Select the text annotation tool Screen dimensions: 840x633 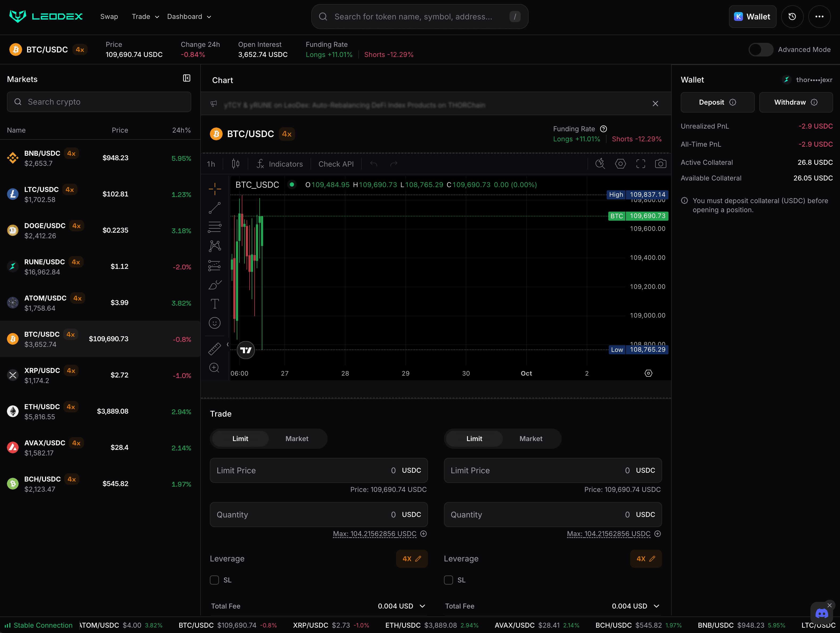pyautogui.click(x=215, y=304)
